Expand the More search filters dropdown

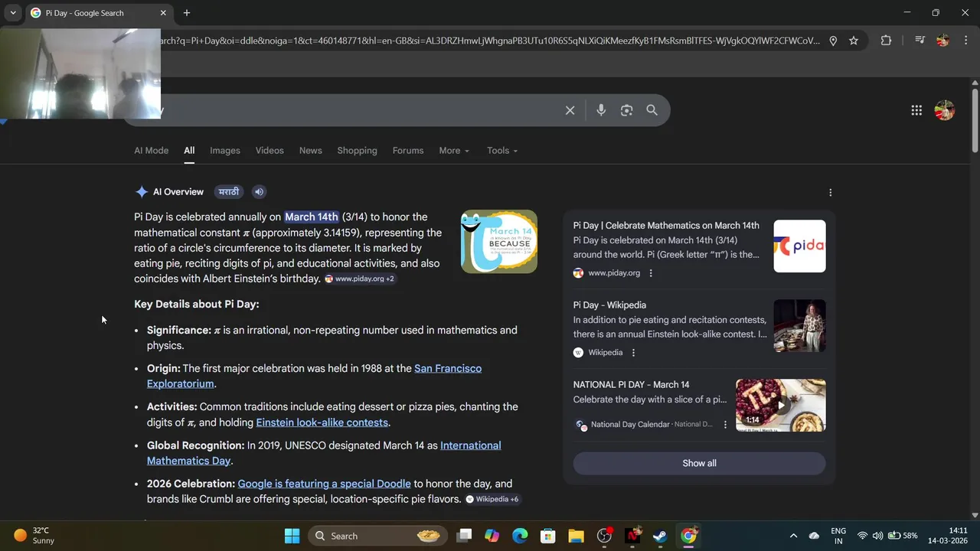[454, 151]
